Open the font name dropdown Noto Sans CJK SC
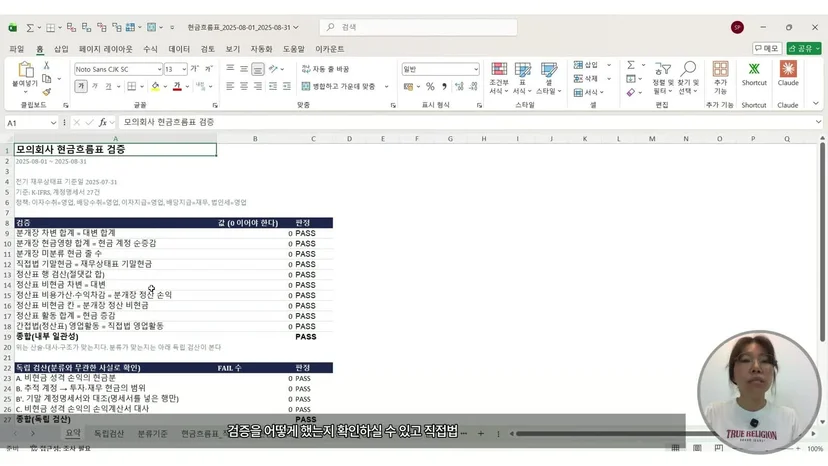 coord(159,69)
